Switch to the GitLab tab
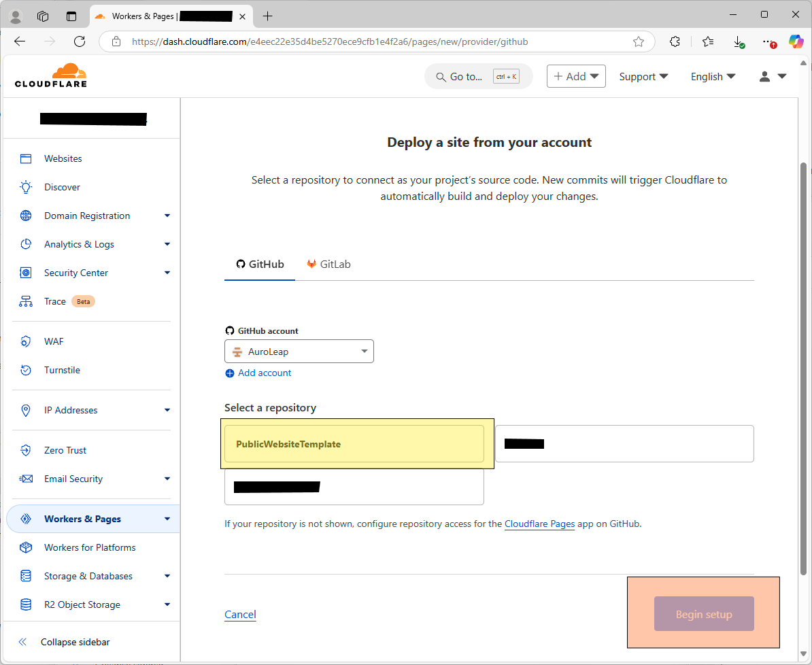Screen dimensions: 812x665 (328, 264)
